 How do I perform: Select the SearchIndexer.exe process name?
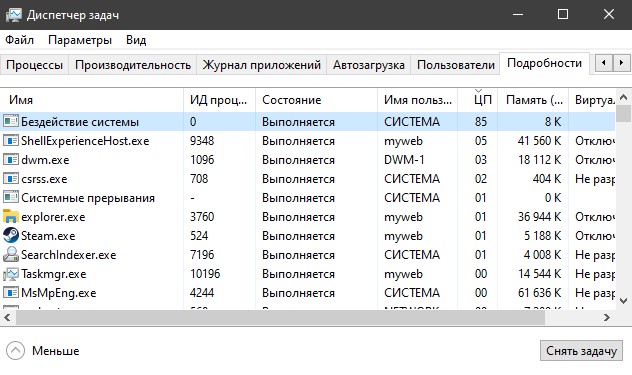69,255
